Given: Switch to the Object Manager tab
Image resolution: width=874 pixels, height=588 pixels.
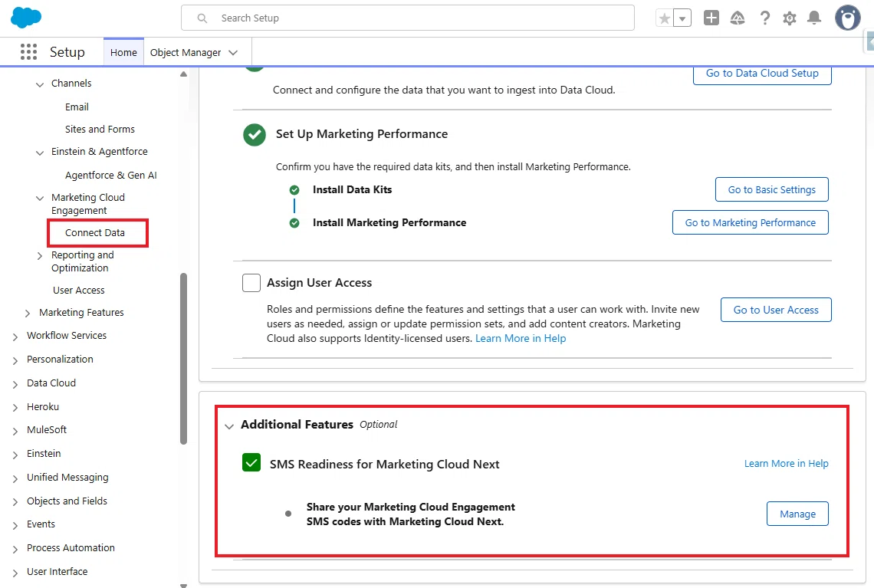Looking at the screenshot, I should (x=186, y=52).
